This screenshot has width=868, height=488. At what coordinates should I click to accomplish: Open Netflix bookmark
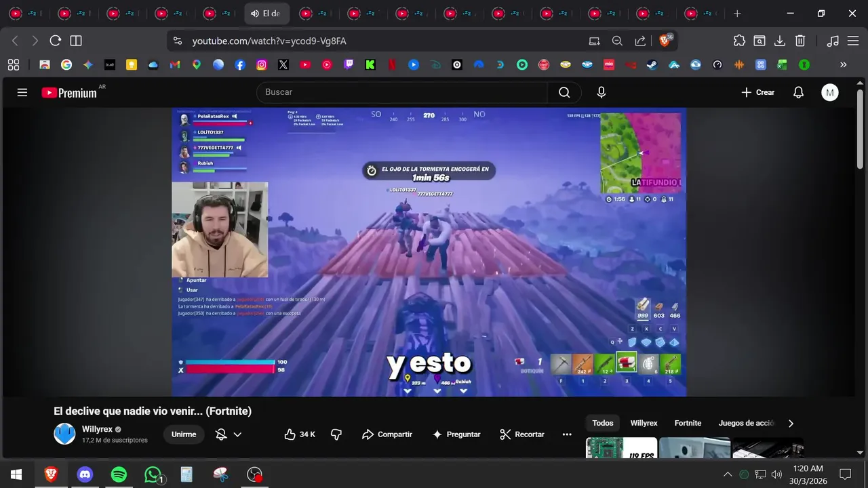coord(392,65)
